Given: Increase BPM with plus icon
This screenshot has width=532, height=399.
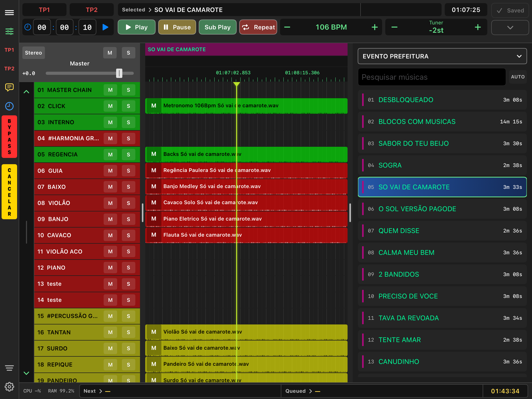Looking at the screenshot, I should tap(375, 27).
